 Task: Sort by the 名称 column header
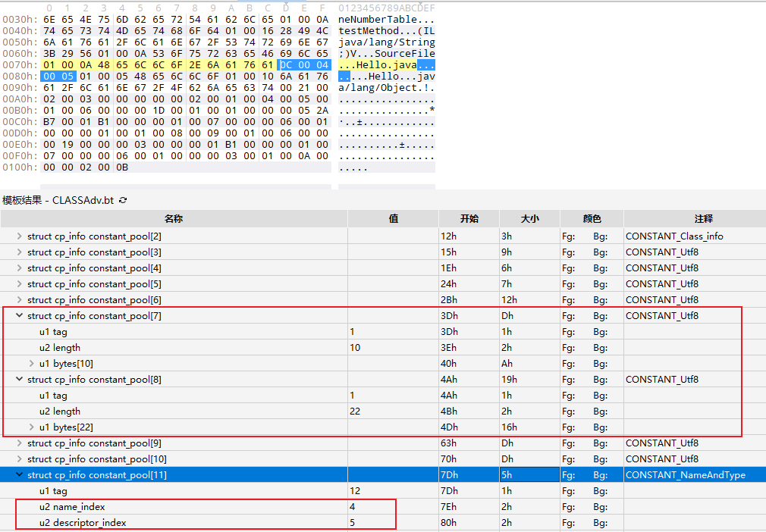point(174,218)
